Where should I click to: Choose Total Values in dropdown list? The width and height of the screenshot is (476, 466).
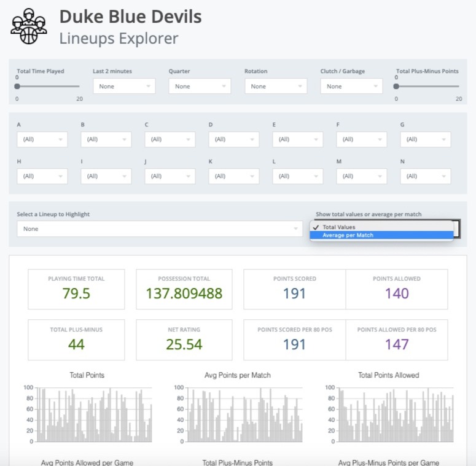338,227
